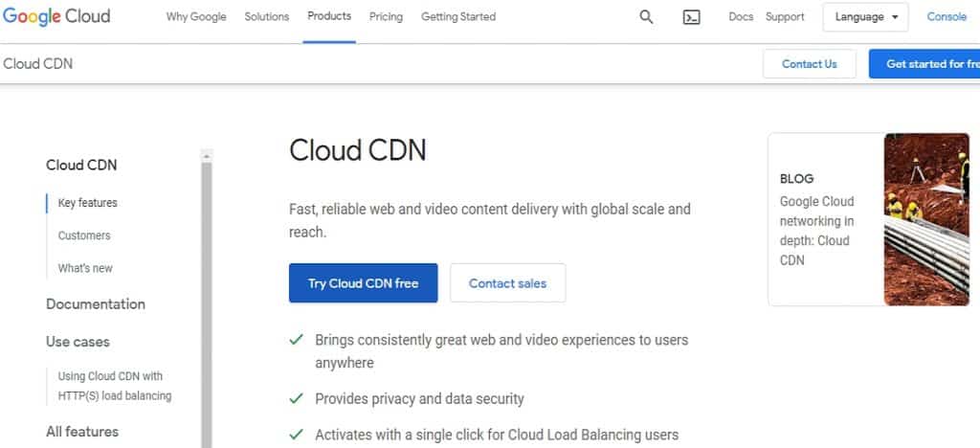Open the Docs link
This screenshot has width=980, height=448.
tap(741, 17)
